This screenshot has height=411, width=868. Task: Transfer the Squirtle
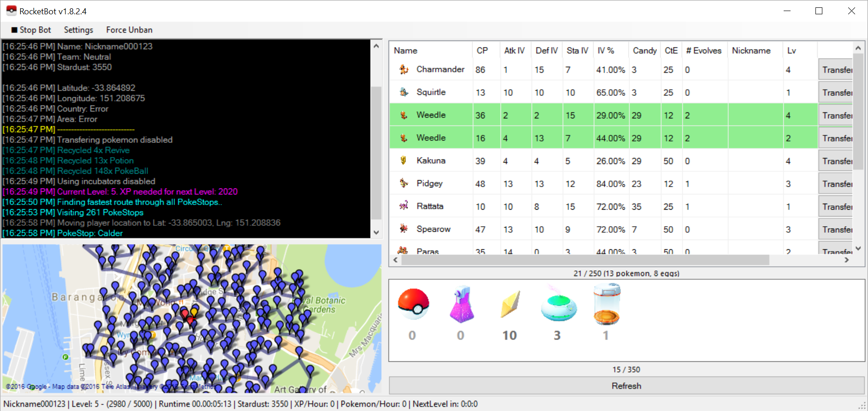[x=835, y=93]
